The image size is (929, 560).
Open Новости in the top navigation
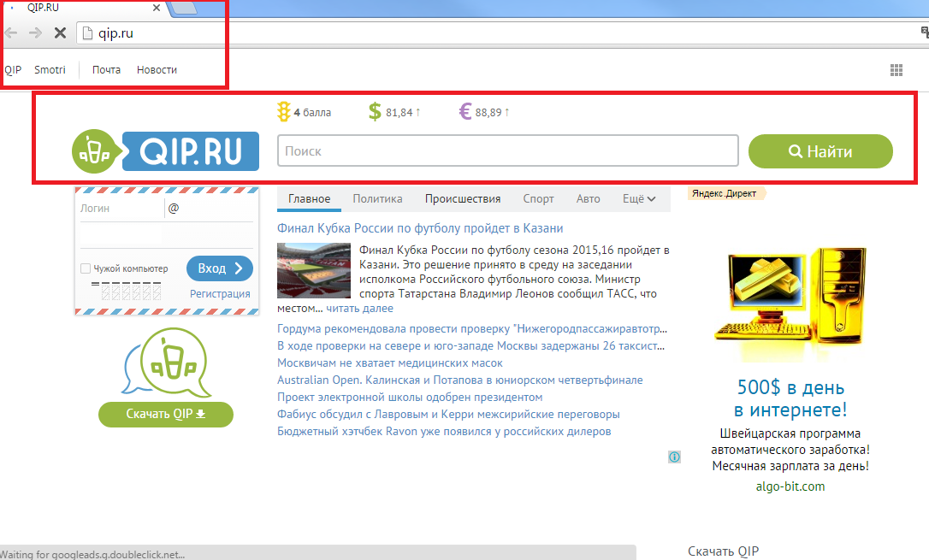coord(157,70)
